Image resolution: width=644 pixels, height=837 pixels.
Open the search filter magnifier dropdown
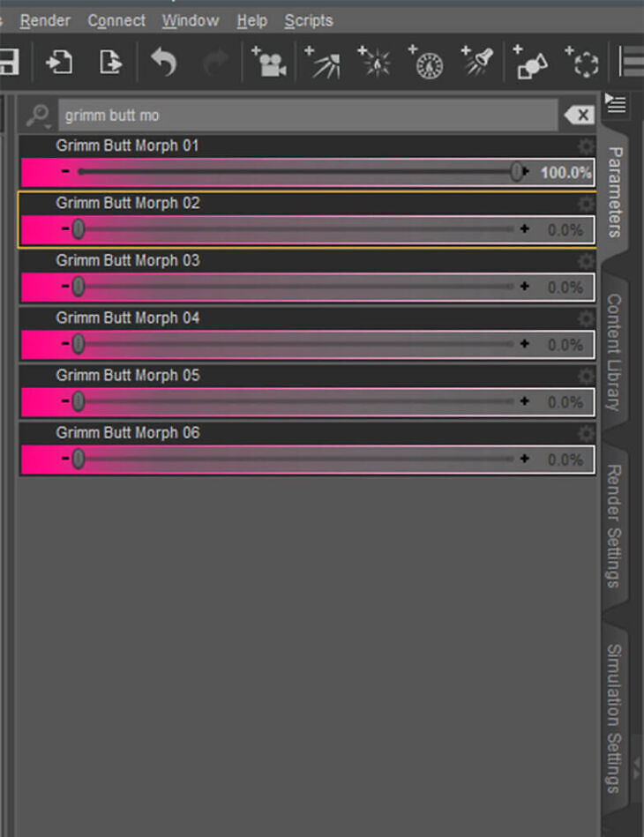[39, 116]
